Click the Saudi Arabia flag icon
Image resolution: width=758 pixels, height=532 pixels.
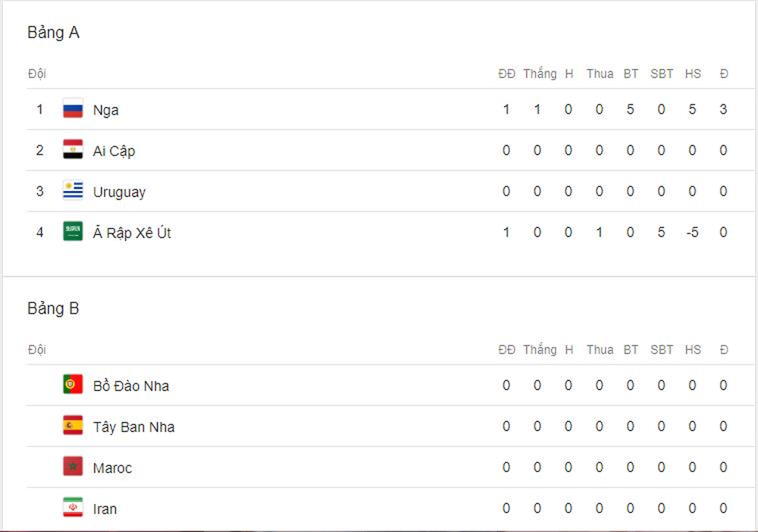pyautogui.click(x=73, y=232)
